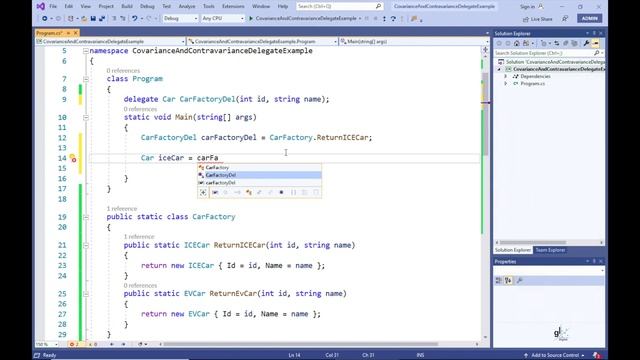Toggle the second IntelliSense filter icon

pos(215,192)
